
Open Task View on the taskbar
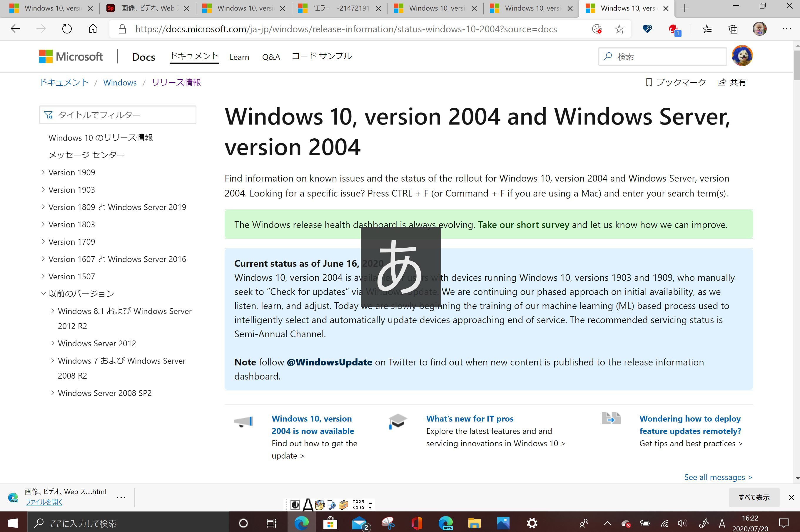pos(271,523)
